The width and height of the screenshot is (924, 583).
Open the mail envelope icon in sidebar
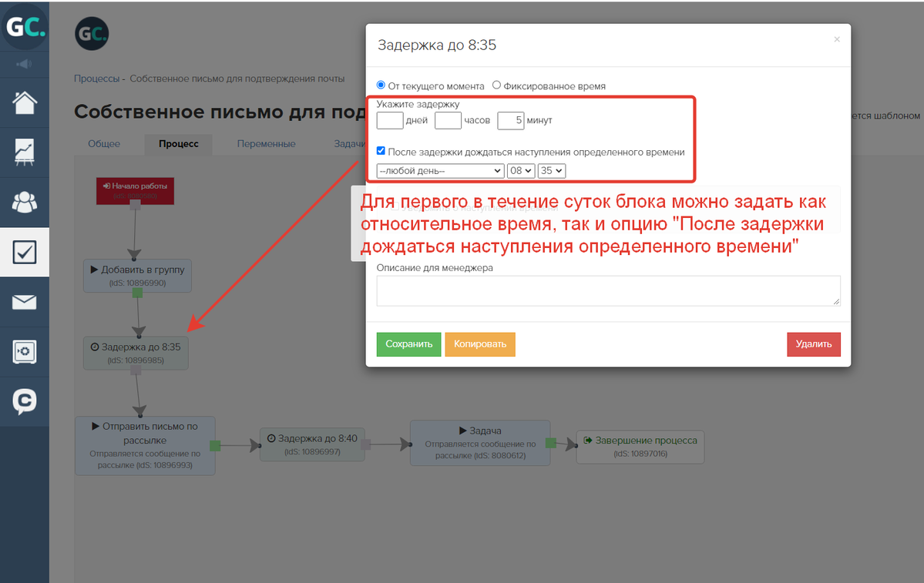pos(25,302)
